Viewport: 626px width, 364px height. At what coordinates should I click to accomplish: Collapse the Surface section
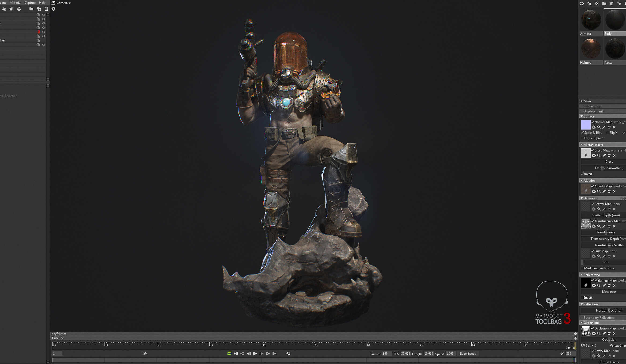click(582, 116)
